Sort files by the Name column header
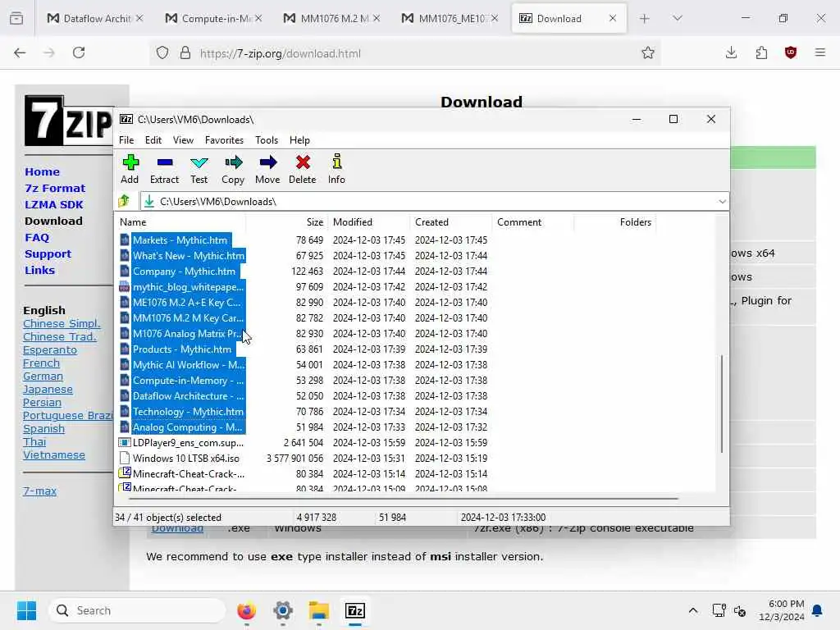 (180, 221)
